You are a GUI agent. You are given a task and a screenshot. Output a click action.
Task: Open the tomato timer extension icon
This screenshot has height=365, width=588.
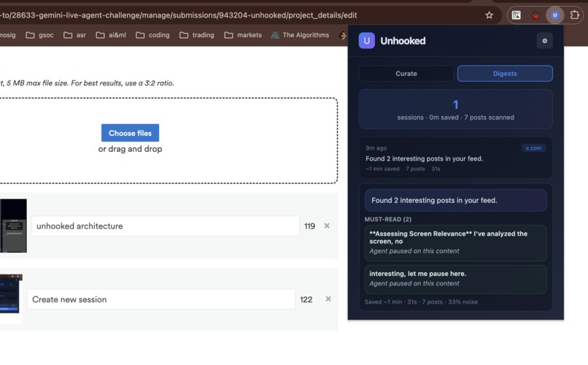[x=535, y=15]
